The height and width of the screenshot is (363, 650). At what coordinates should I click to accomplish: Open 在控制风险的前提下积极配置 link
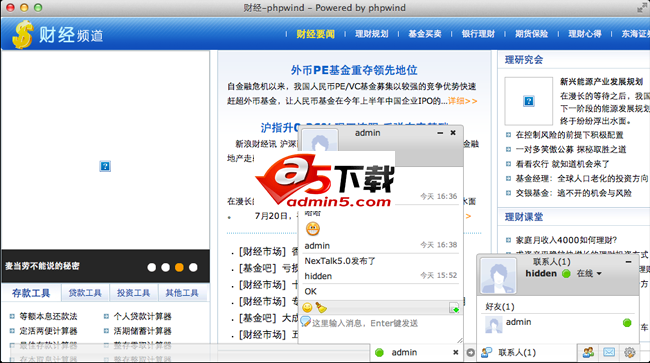click(x=570, y=135)
